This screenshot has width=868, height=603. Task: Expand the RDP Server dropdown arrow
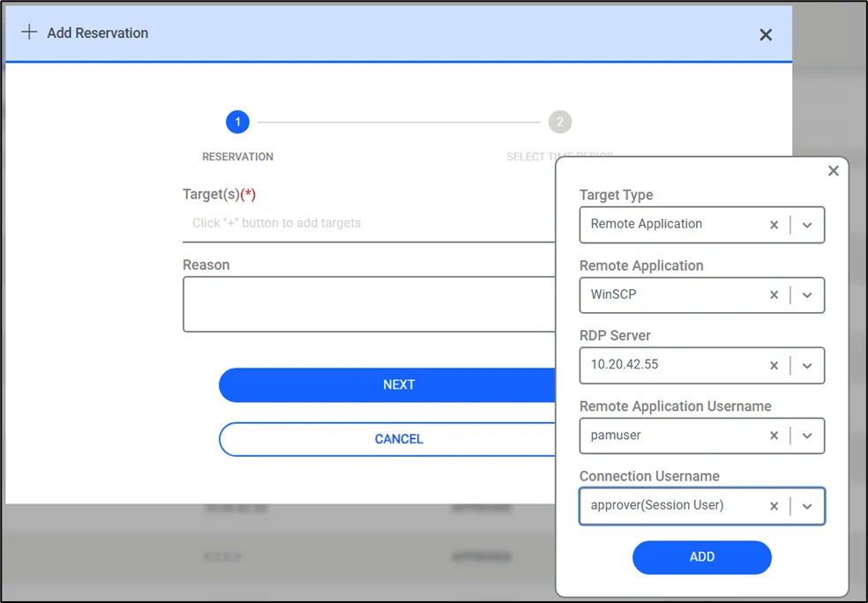coord(807,366)
